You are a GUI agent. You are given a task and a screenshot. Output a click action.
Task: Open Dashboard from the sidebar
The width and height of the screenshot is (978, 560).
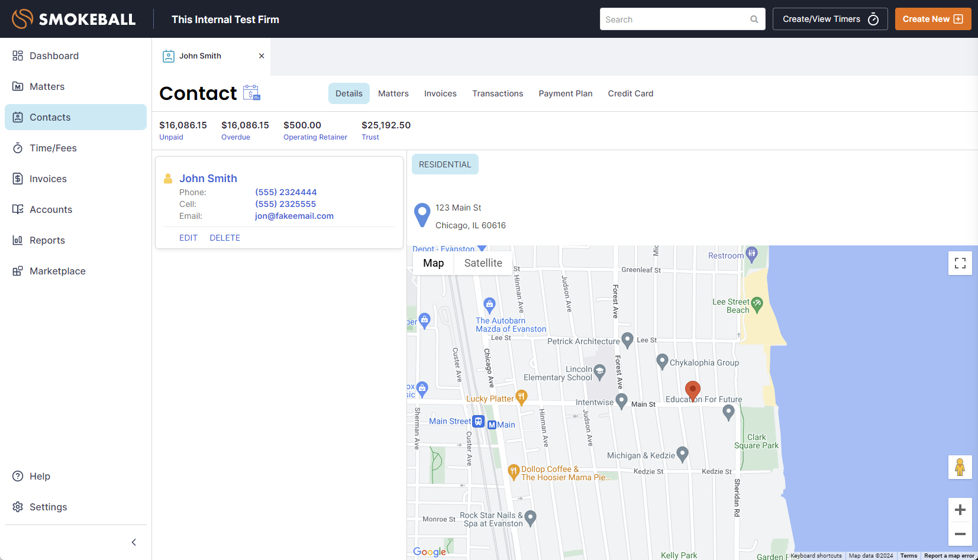[76, 56]
